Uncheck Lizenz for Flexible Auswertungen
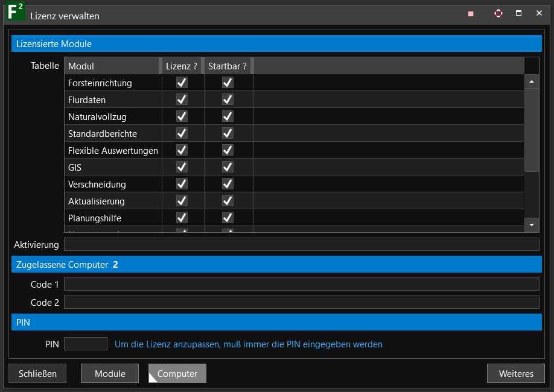The image size is (554, 392). point(182,150)
